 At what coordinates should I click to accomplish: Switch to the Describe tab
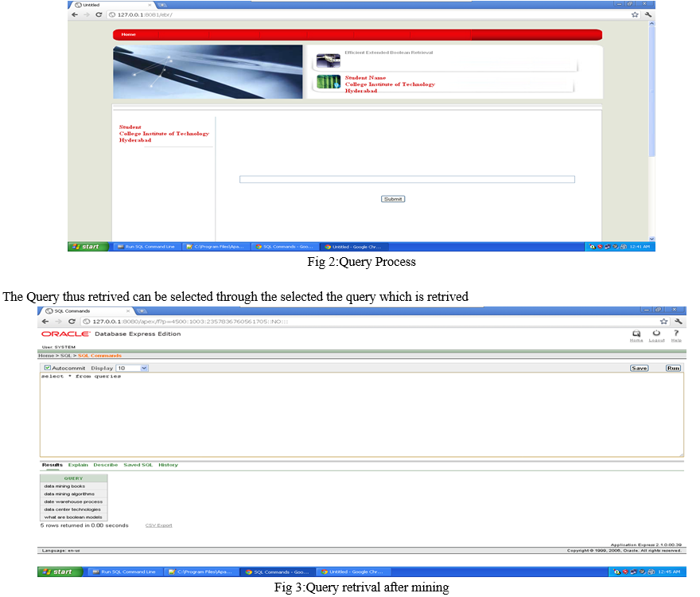tap(105, 465)
